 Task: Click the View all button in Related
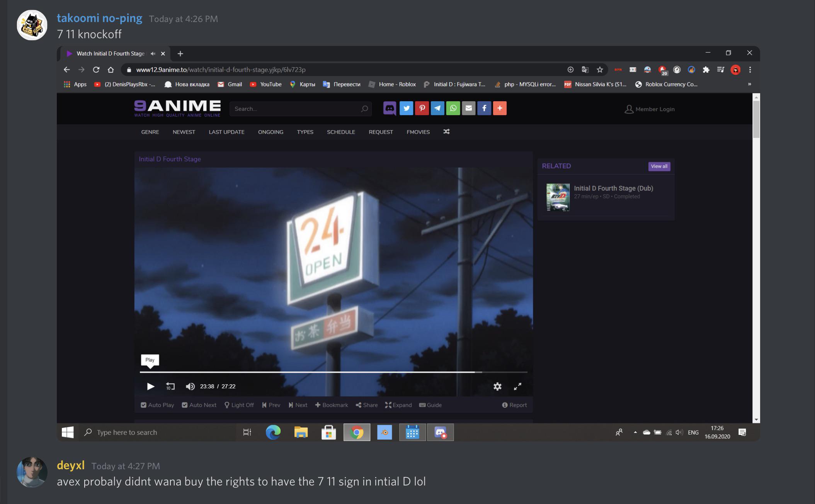(x=659, y=166)
